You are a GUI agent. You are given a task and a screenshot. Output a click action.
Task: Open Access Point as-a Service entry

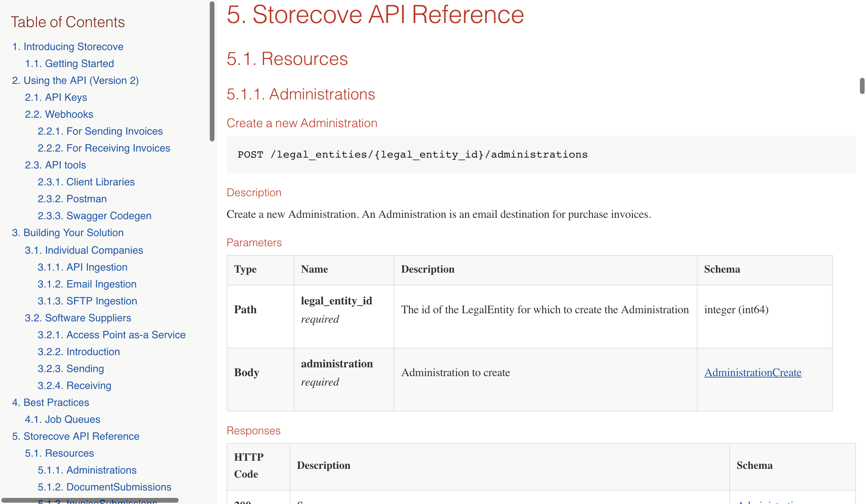coord(111,335)
